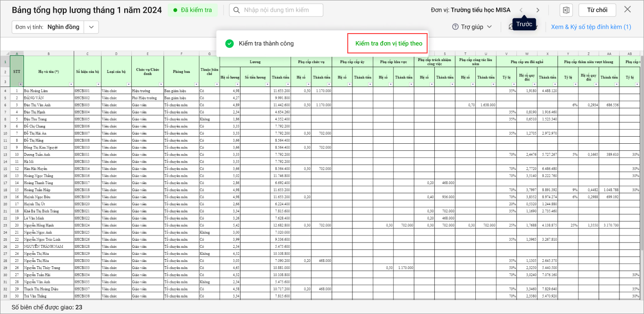644x314 pixels.
Task: Go to previous unit arrow
Action: coord(521,10)
